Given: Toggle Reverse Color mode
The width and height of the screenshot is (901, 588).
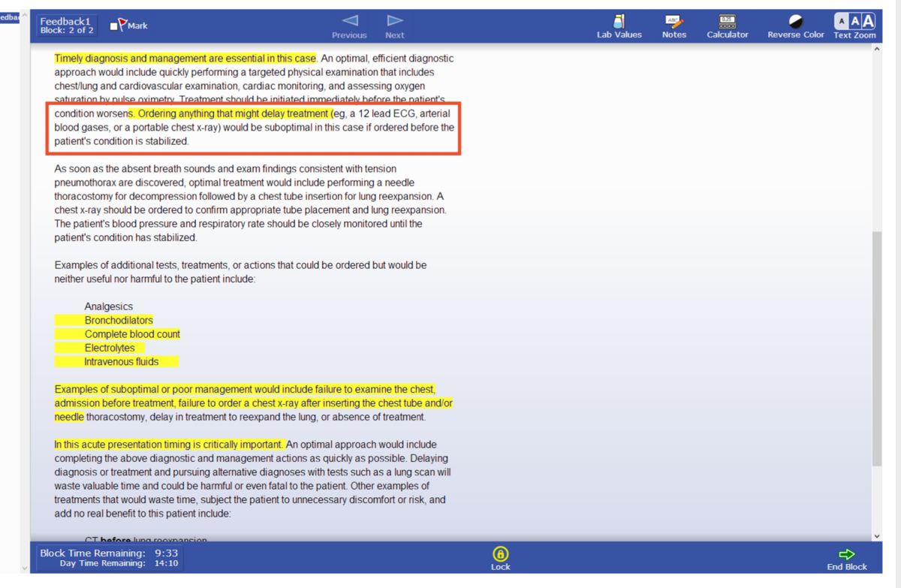Looking at the screenshot, I should (795, 26).
